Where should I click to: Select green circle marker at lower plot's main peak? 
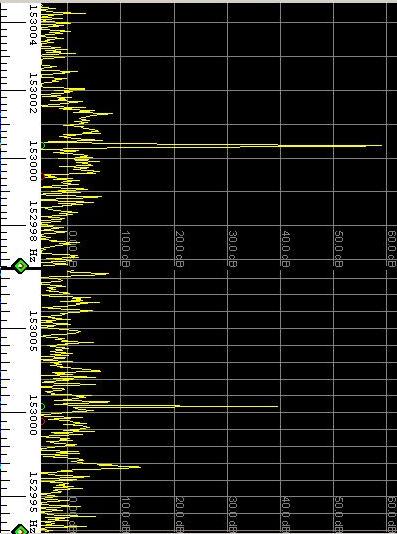[x=43, y=406]
